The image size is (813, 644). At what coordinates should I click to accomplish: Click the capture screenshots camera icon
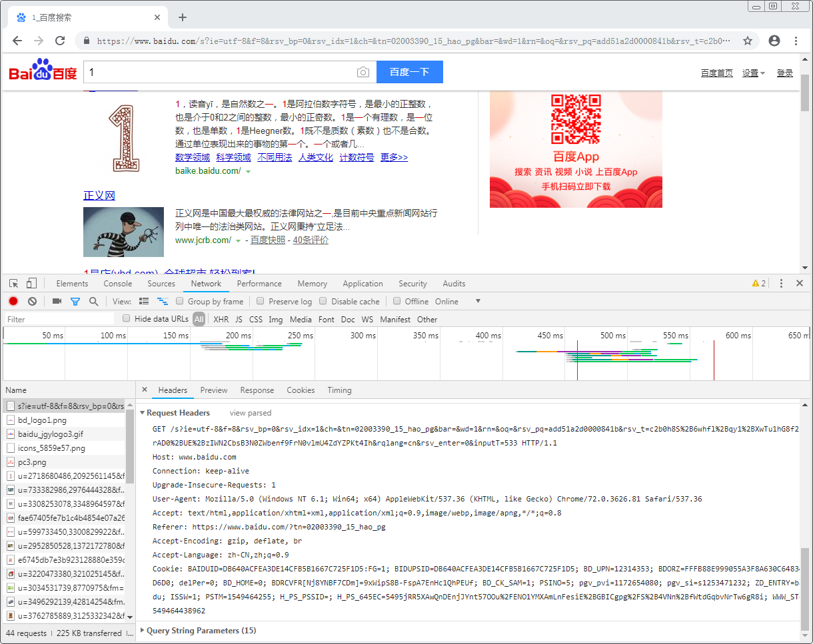(57, 301)
